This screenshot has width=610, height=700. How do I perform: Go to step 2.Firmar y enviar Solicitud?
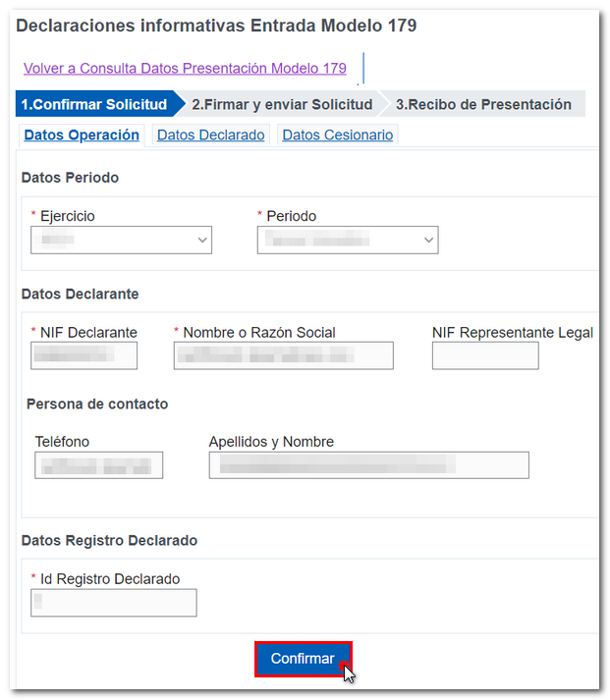click(x=282, y=104)
